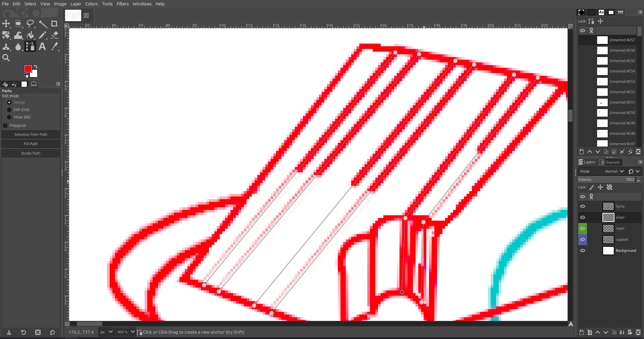Hide the Syrus layer
Viewport: 644px width, 339px height.
click(583, 207)
